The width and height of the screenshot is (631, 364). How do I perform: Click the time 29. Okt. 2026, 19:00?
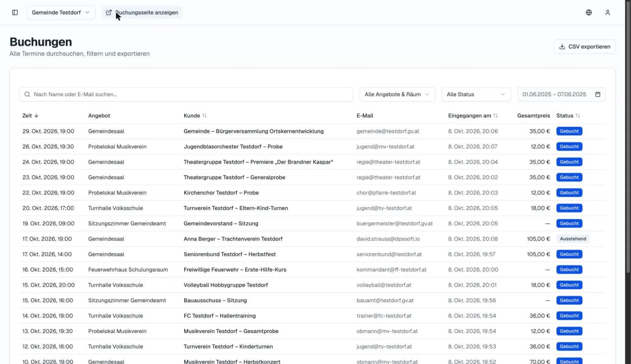[x=48, y=131]
